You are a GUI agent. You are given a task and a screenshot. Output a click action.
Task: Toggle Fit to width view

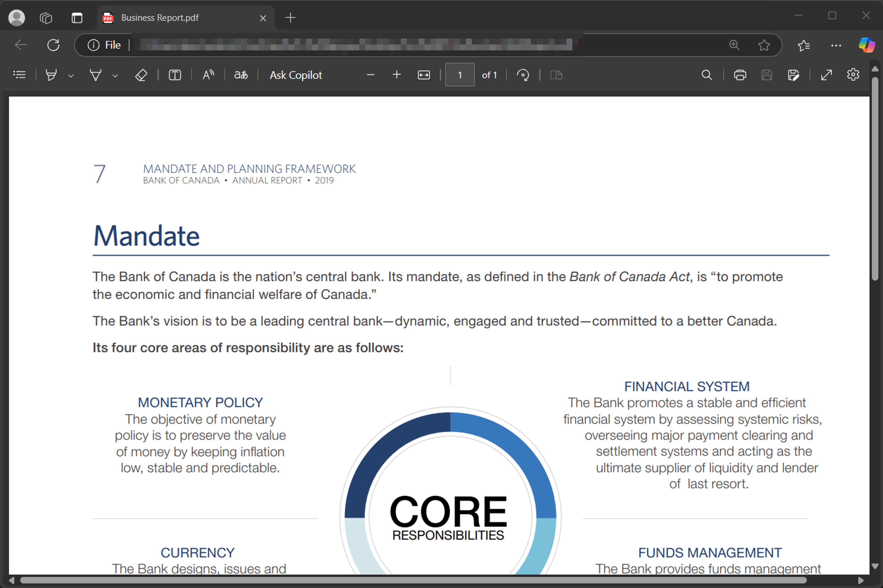tap(424, 75)
